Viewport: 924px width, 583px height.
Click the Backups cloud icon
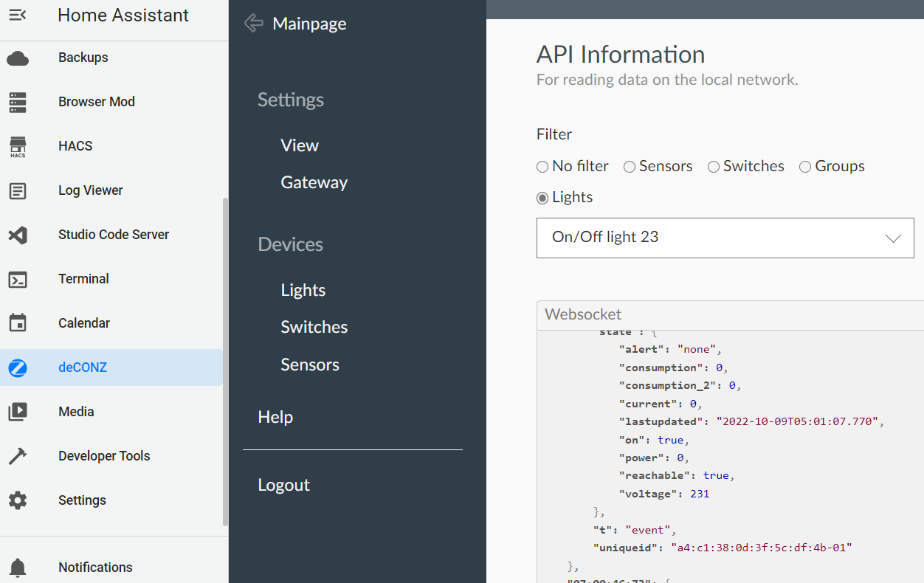(18, 58)
